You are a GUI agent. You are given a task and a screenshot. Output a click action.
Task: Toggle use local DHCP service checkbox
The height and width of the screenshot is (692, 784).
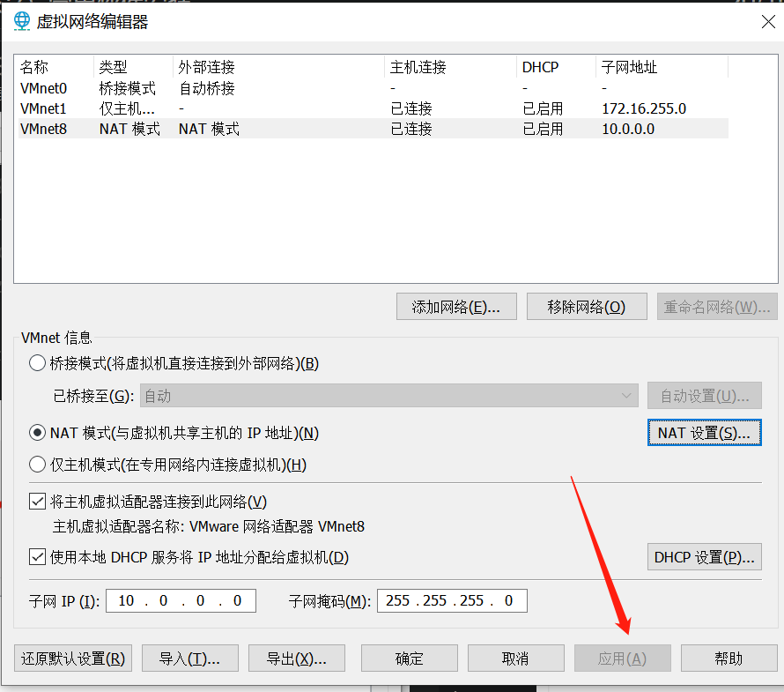38,556
